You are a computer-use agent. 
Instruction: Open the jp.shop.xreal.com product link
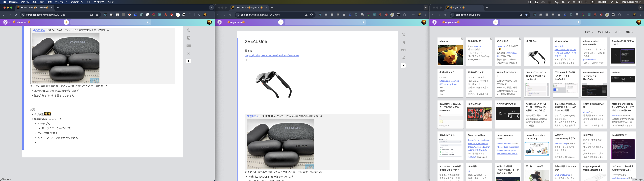(x=272, y=55)
